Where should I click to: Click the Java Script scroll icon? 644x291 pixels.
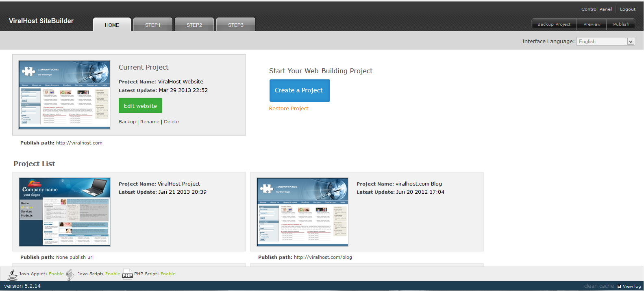[70, 275]
